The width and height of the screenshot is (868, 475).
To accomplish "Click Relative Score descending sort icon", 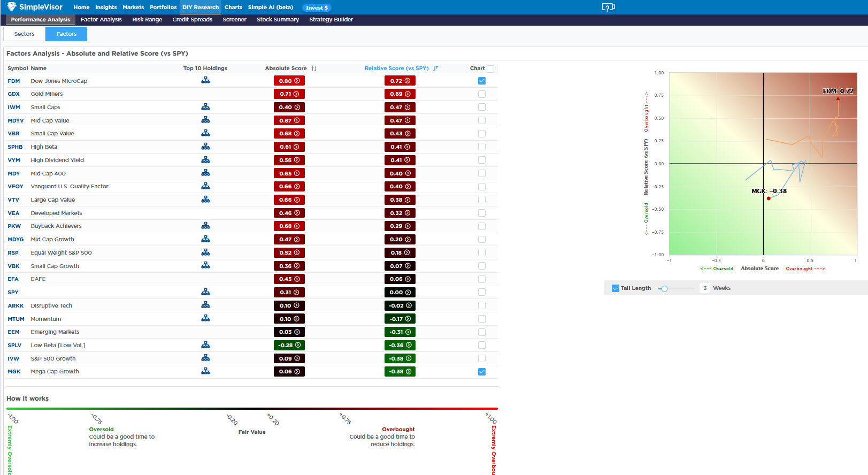I will coord(436,68).
